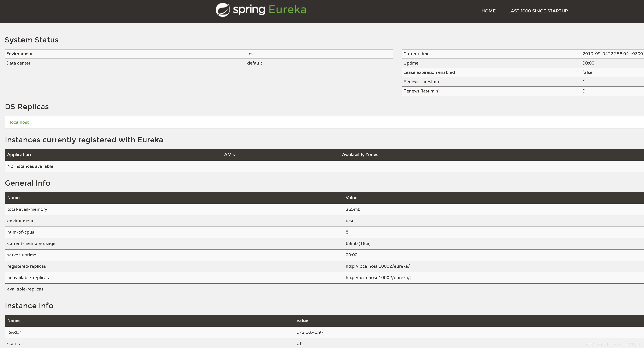Click the Instance Info heading
The height and width of the screenshot is (348, 644).
coord(29,306)
